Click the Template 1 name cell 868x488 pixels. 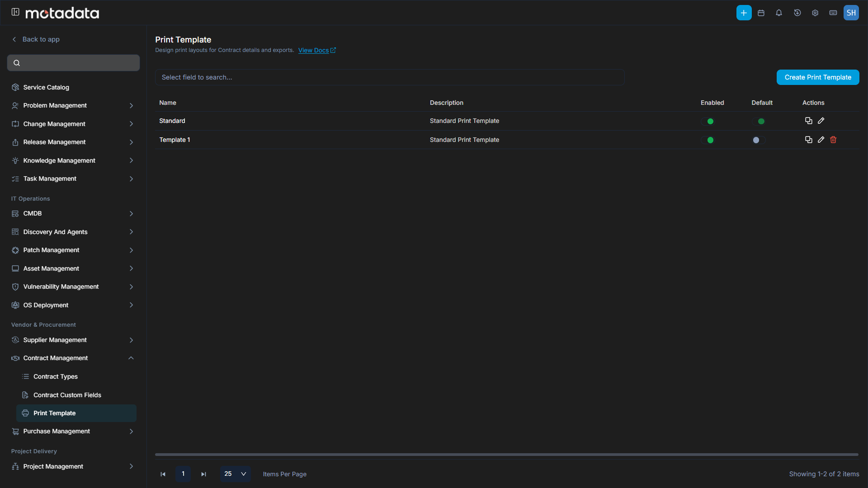coord(175,140)
